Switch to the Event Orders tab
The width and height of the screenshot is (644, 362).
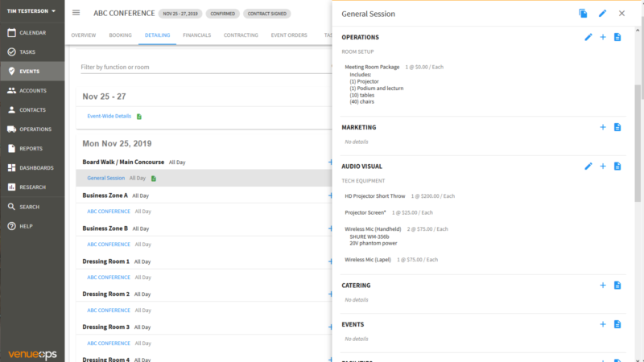click(289, 35)
